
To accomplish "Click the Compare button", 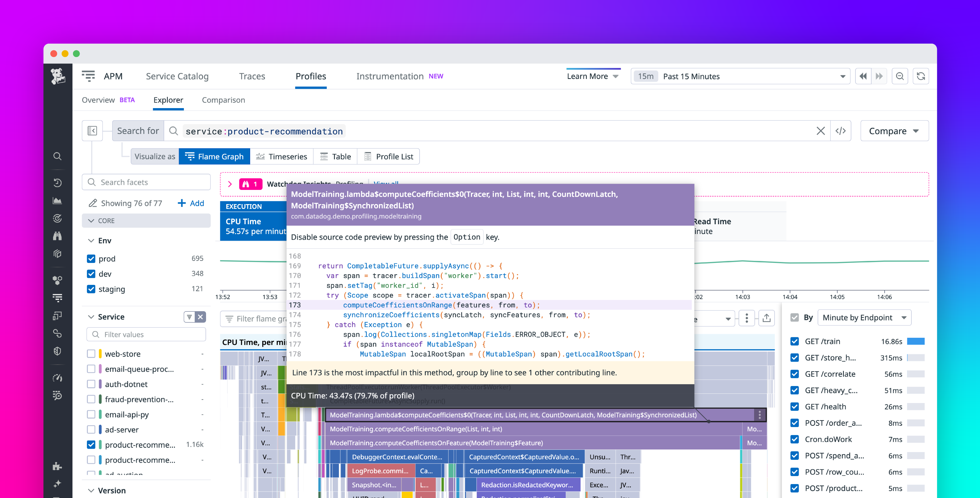I will pos(894,131).
